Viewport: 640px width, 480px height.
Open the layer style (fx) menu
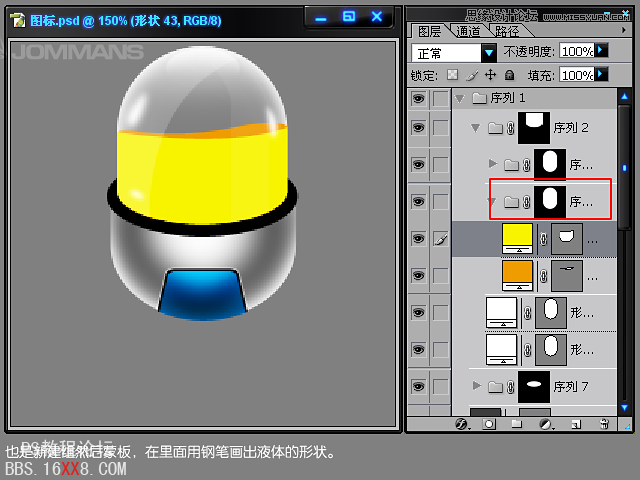point(462,424)
